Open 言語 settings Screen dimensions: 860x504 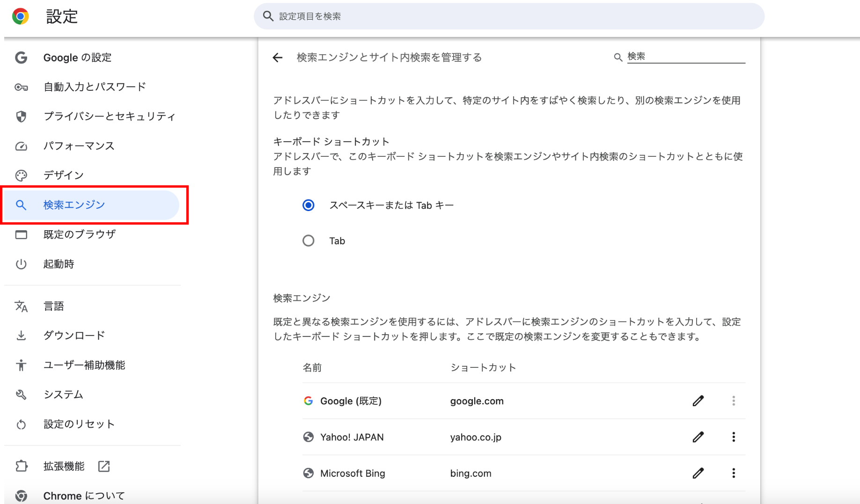click(53, 306)
